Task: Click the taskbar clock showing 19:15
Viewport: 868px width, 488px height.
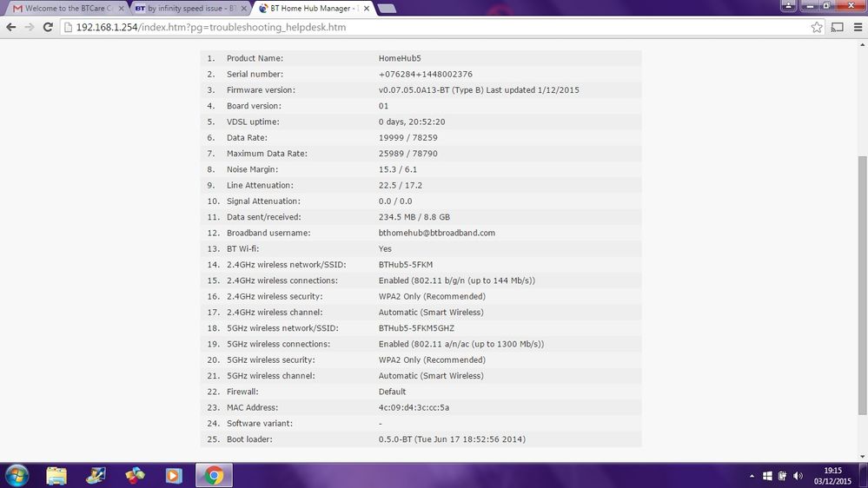Action: [x=832, y=476]
